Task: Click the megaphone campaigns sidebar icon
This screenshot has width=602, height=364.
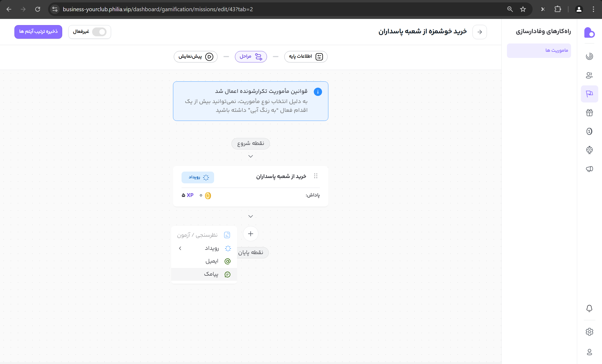Action: coord(589,169)
